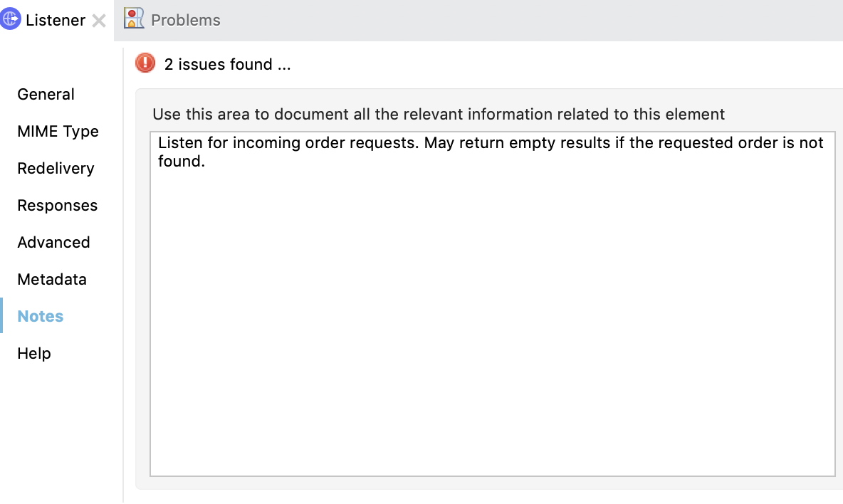843x504 pixels.
Task: Click the highlighted Notes sidebar entry
Action: point(40,316)
